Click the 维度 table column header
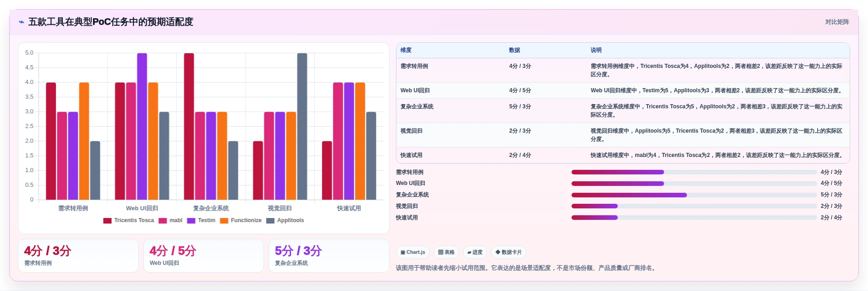Screen dimensions: 868x291 point(406,50)
